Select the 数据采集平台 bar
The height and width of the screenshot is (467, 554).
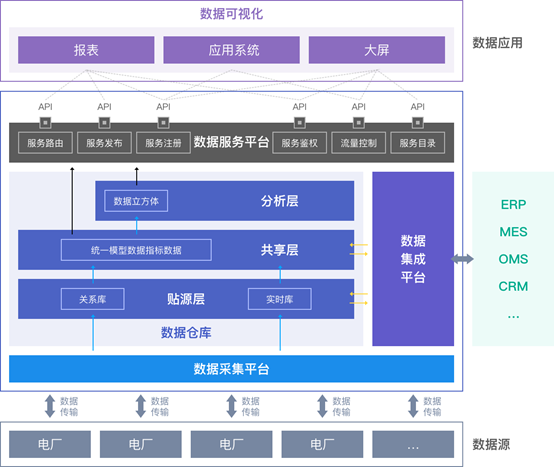point(231,369)
